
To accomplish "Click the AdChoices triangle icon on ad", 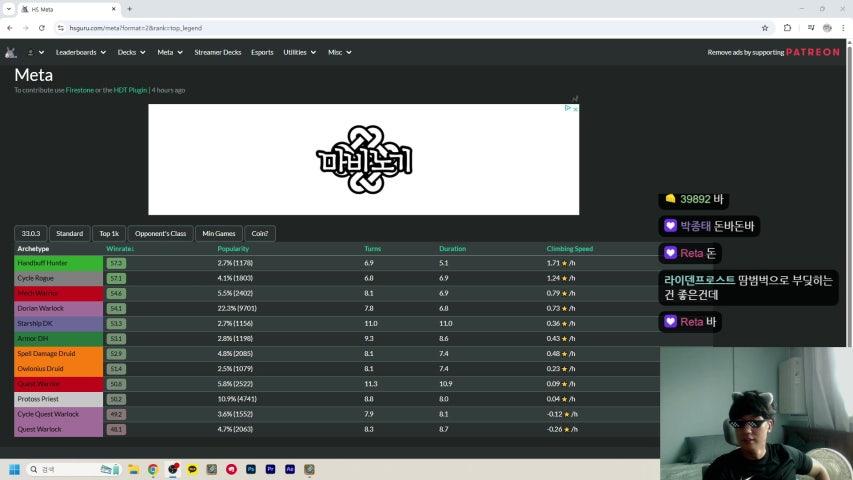I will pyautogui.click(x=568, y=108).
